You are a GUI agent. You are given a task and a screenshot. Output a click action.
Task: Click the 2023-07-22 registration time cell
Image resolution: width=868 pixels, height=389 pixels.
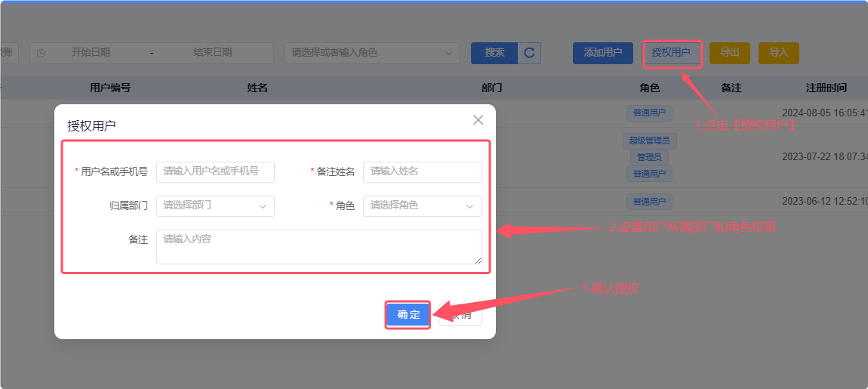(824, 157)
